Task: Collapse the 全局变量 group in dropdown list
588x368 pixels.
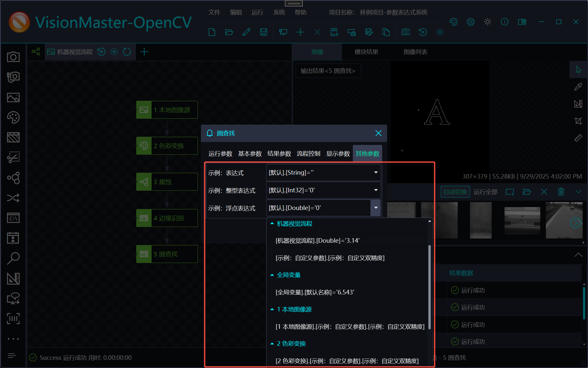Action: 272,275
